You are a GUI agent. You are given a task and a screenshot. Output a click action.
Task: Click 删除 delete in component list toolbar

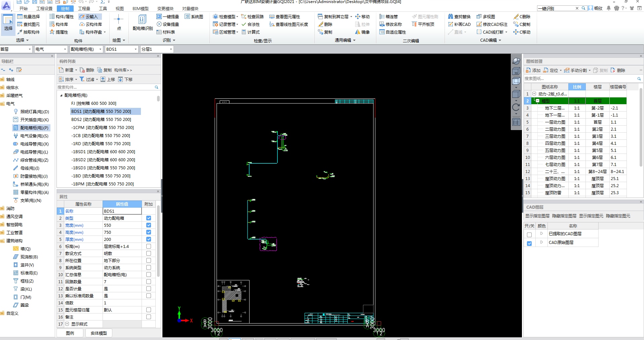click(87, 70)
